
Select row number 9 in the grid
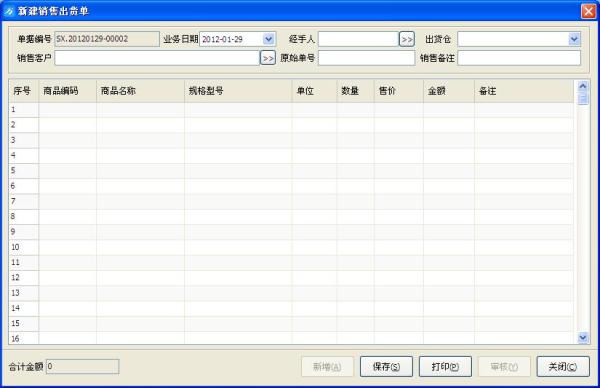click(x=24, y=232)
